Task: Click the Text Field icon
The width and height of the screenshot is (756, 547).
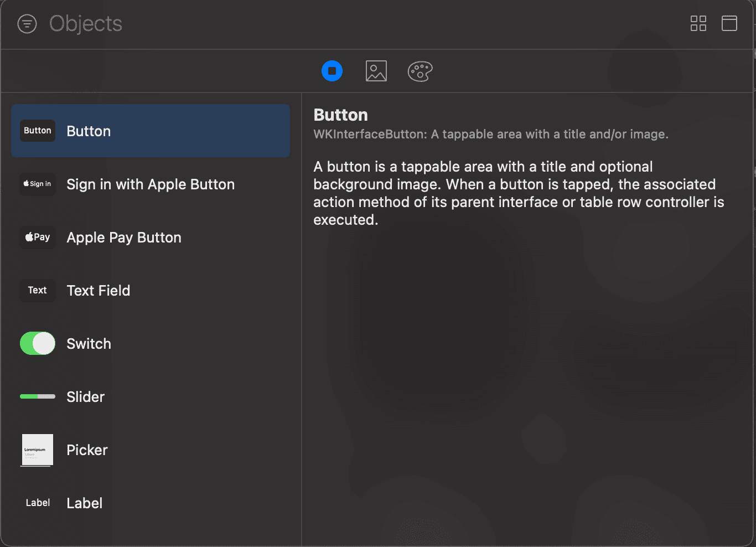Action: [38, 290]
